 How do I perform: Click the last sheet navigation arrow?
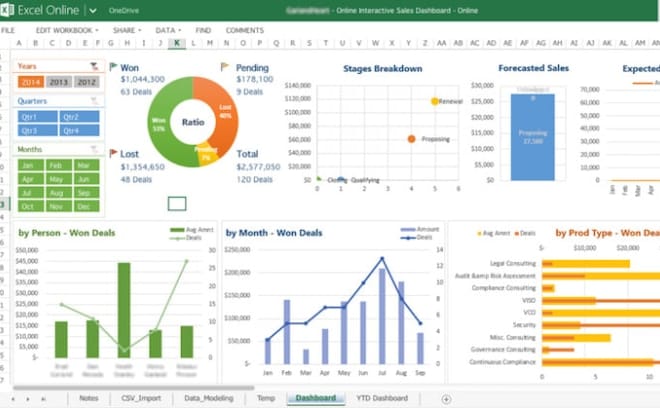tap(43, 399)
